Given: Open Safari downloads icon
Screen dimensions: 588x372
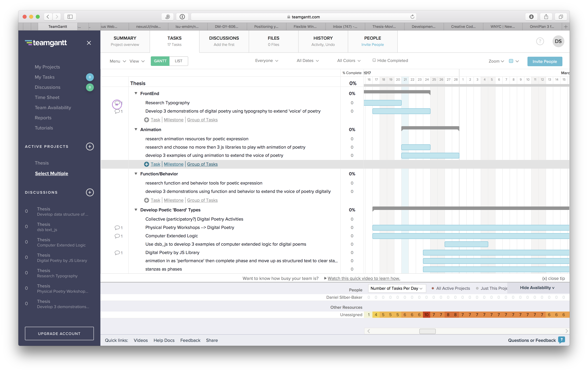Looking at the screenshot, I should [531, 17].
